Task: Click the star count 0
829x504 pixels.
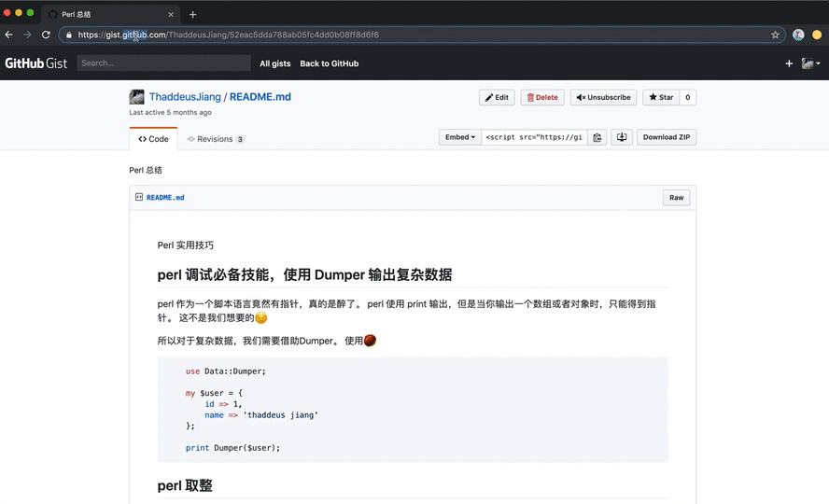Action: (688, 97)
